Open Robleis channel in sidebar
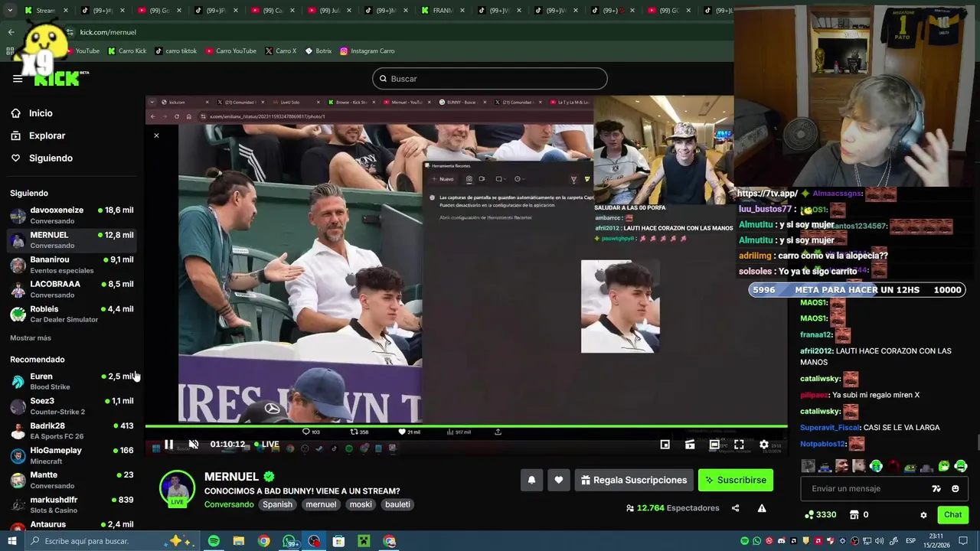 point(72,314)
